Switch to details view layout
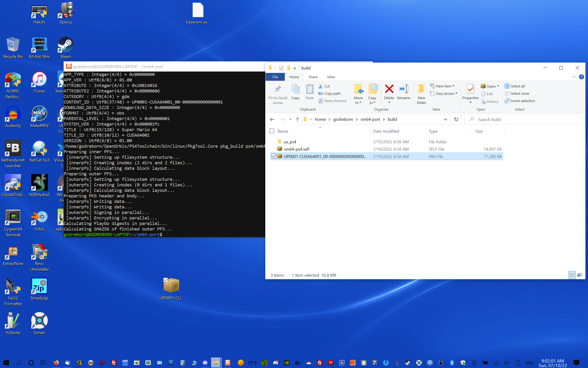Viewport: 588px width, 368px height. pyautogui.click(x=572, y=275)
